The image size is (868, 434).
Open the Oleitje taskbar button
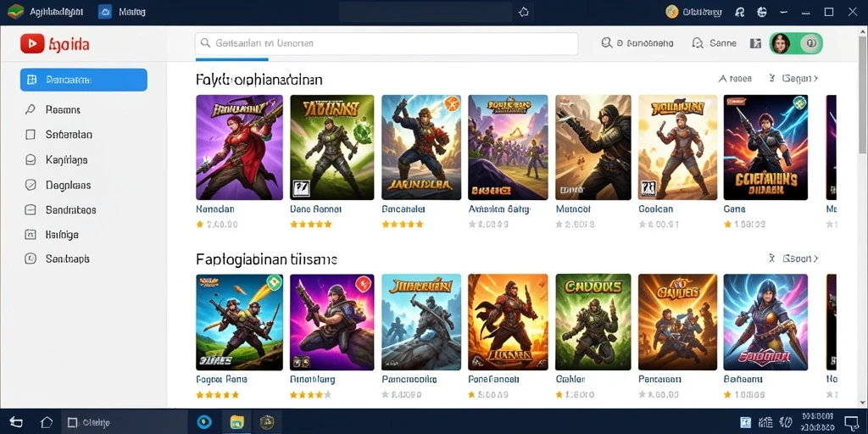click(x=124, y=422)
